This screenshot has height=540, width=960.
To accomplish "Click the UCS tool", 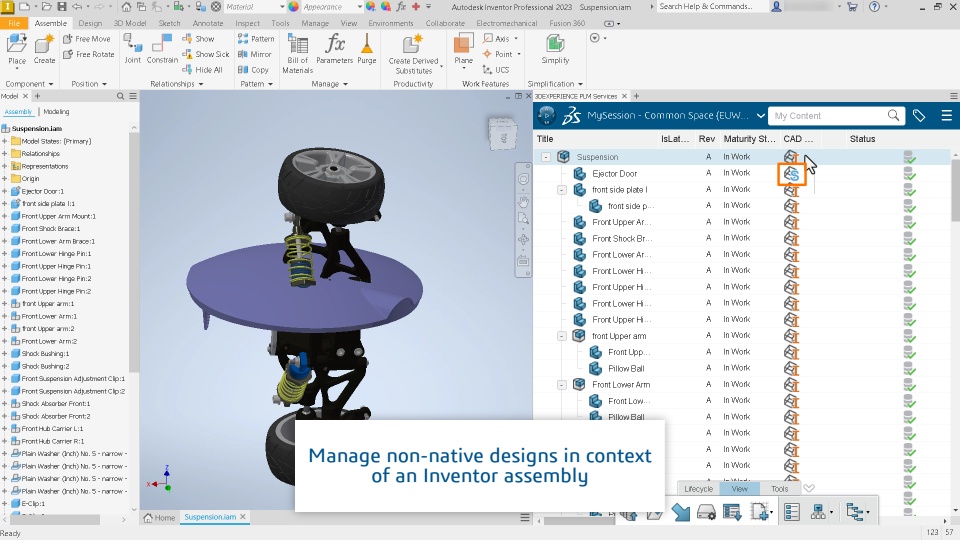I will pyautogui.click(x=497, y=70).
